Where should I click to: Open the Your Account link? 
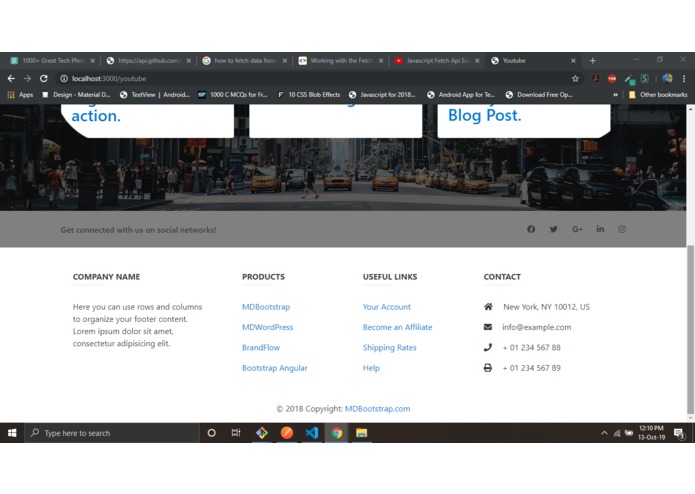387,307
